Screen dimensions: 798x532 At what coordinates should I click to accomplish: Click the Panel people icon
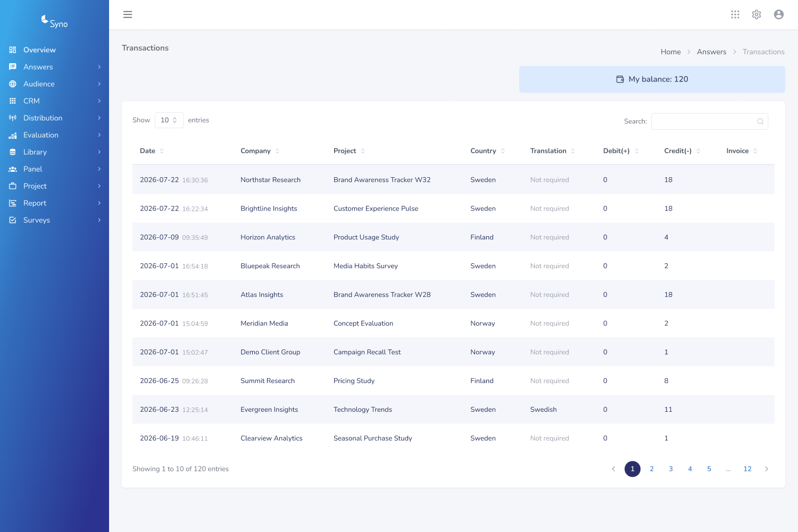click(x=13, y=169)
